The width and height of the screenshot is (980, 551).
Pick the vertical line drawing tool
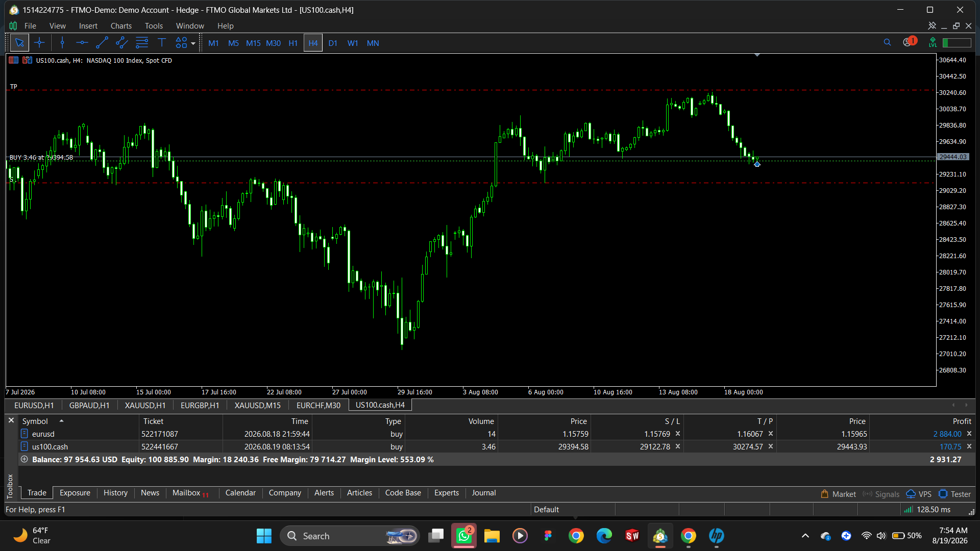point(62,43)
